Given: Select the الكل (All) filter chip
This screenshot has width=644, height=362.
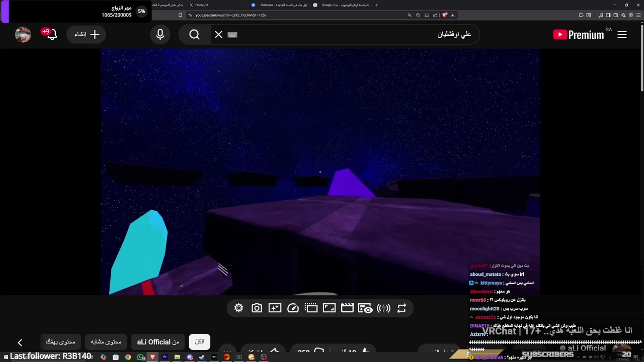Looking at the screenshot, I should click(x=200, y=342).
